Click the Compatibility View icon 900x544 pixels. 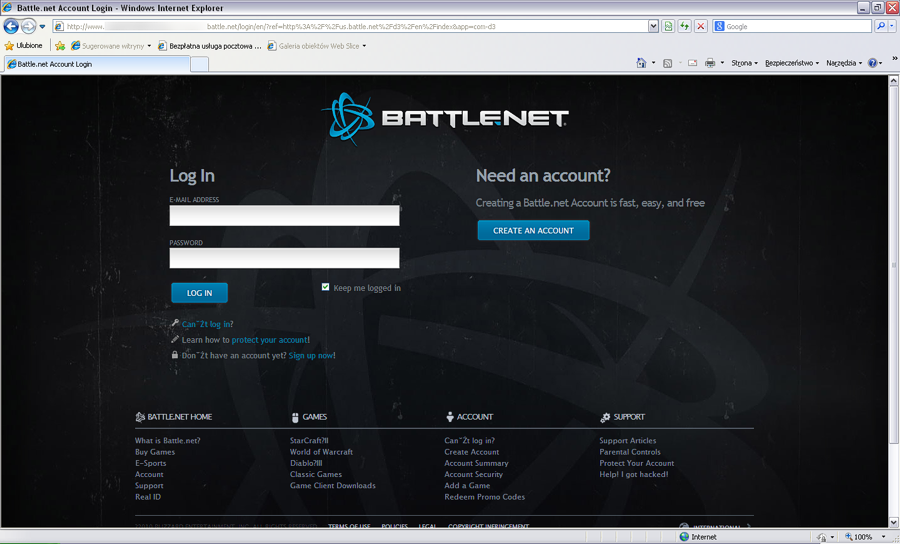tap(668, 26)
